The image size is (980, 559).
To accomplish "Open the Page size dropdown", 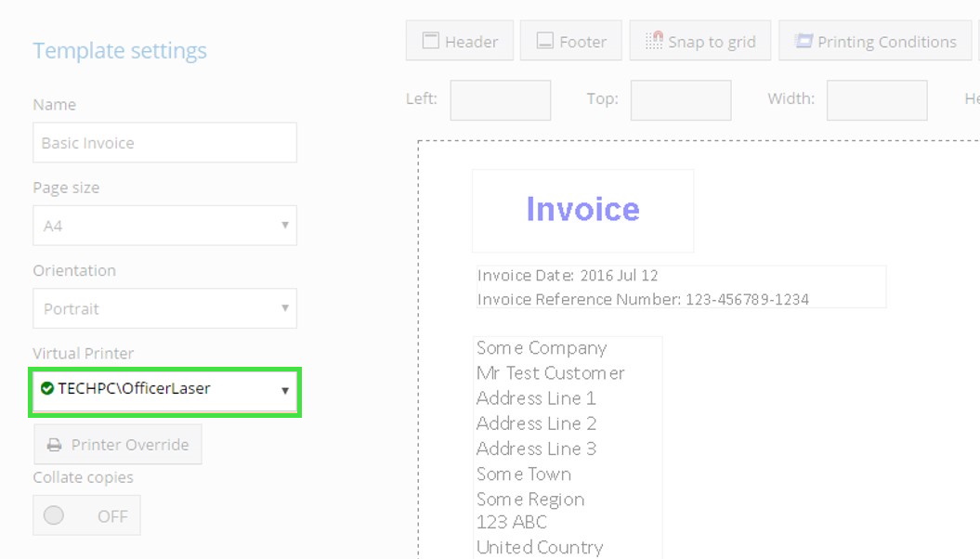I will click(x=164, y=226).
